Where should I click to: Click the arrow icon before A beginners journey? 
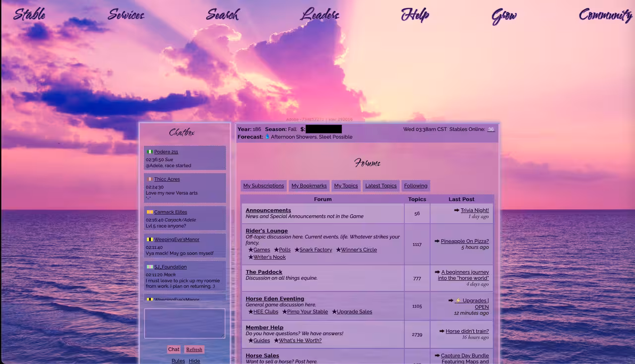438,272
